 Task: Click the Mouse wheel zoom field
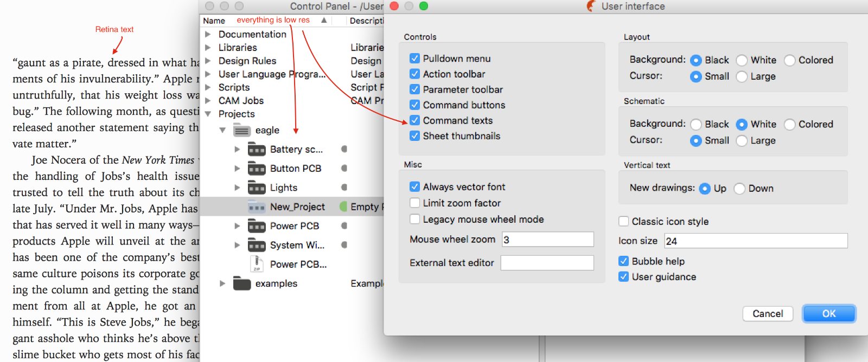tap(548, 240)
